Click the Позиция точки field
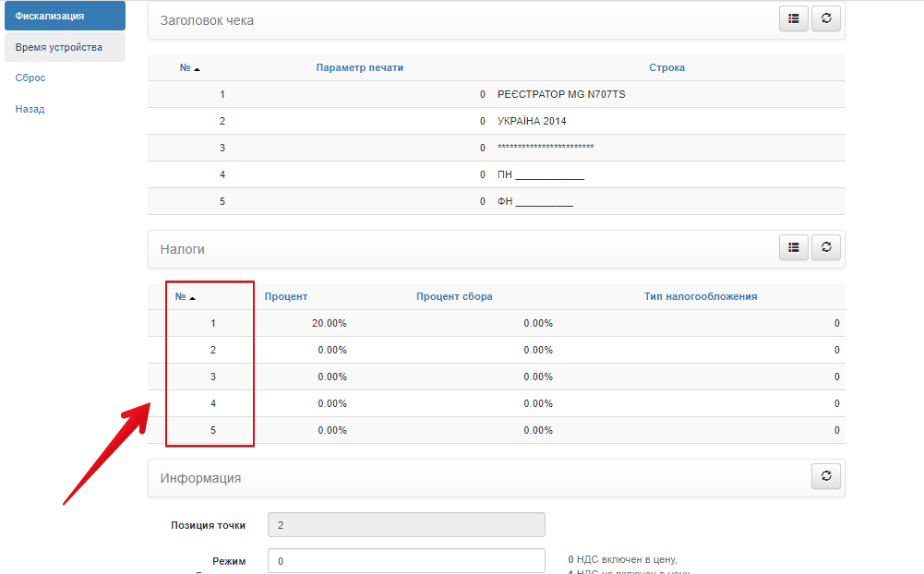The height and width of the screenshot is (574, 924). [406, 525]
